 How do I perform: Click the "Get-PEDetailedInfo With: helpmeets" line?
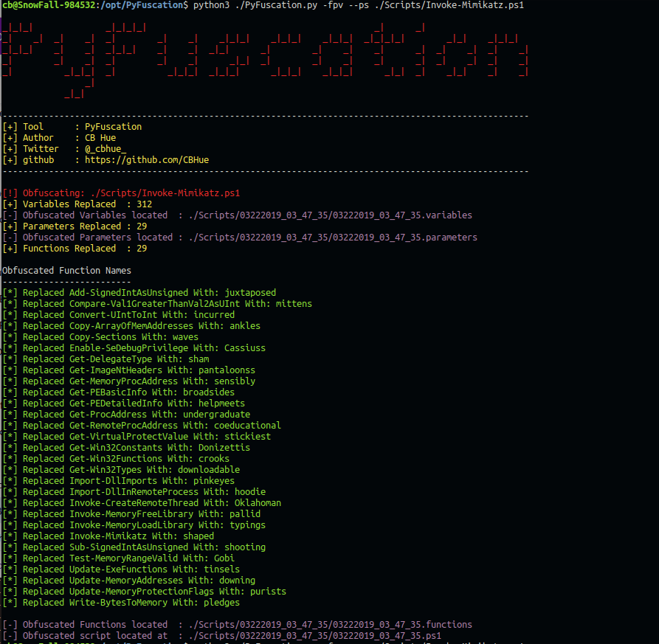point(124,404)
